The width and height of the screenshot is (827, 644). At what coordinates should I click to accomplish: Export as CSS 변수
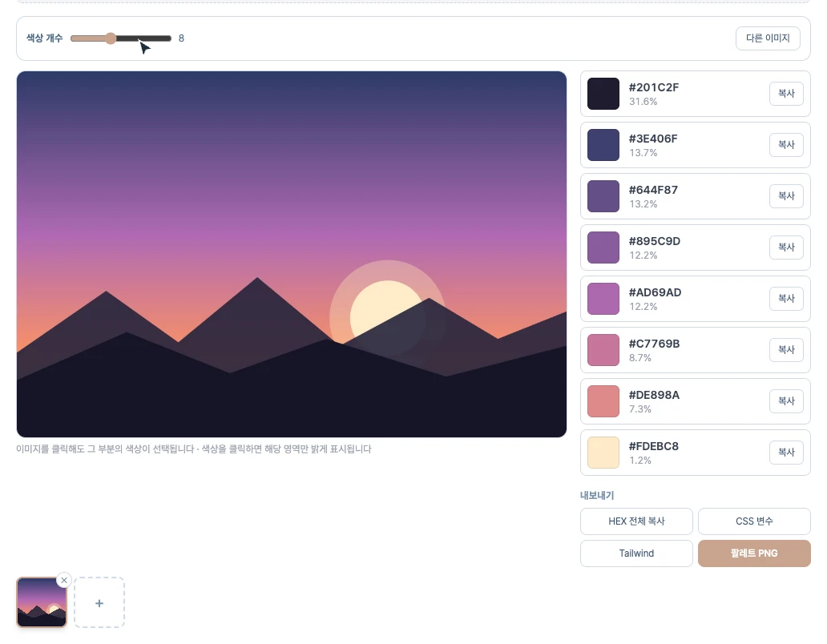(x=754, y=521)
